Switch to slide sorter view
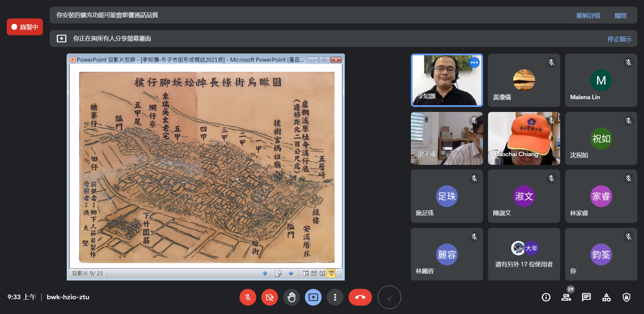This screenshot has height=314, width=644. [x=314, y=273]
